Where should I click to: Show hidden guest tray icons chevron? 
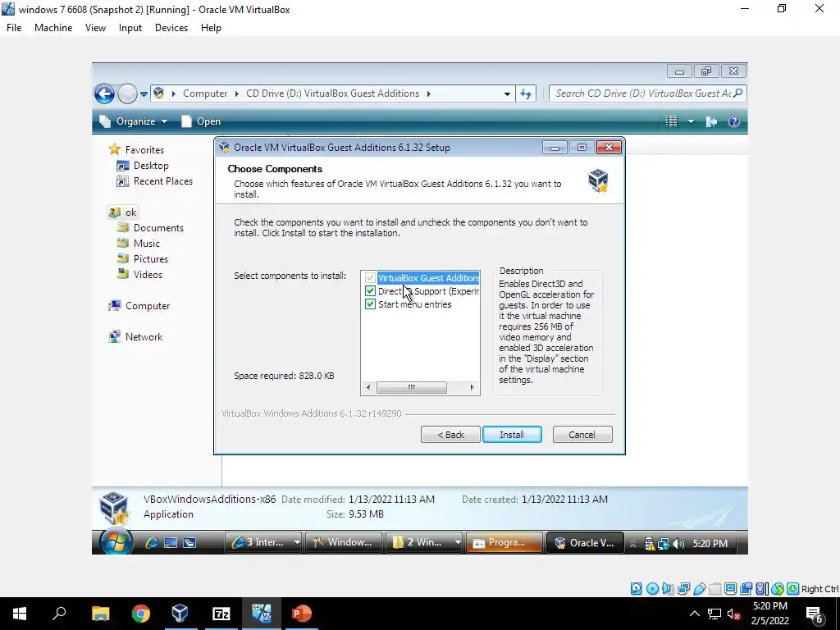[x=632, y=544]
